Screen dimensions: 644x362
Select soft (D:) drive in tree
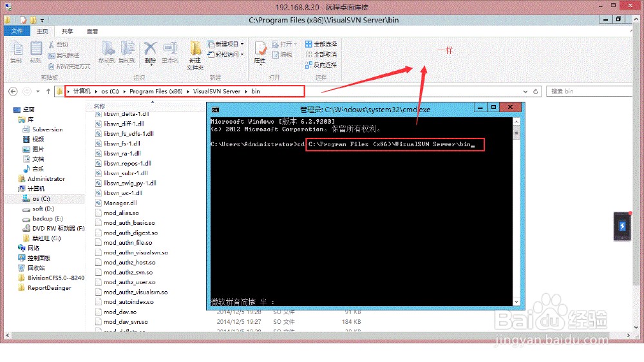[38, 209]
